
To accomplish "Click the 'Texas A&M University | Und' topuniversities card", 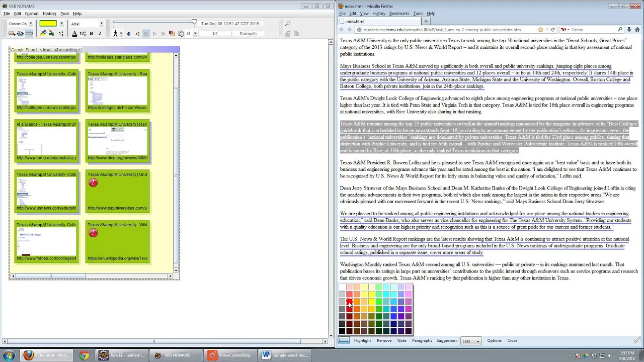I will (x=117, y=191).
